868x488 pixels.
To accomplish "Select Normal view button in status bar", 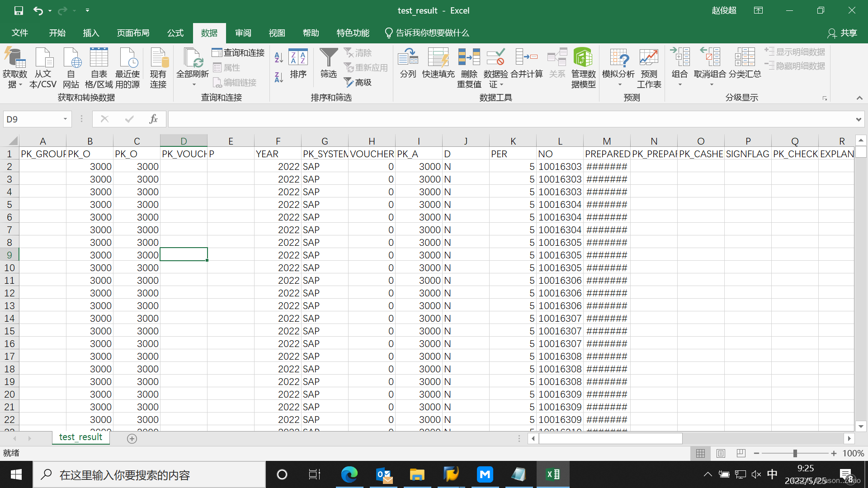I will pyautogui.click(x=700, y=453).
